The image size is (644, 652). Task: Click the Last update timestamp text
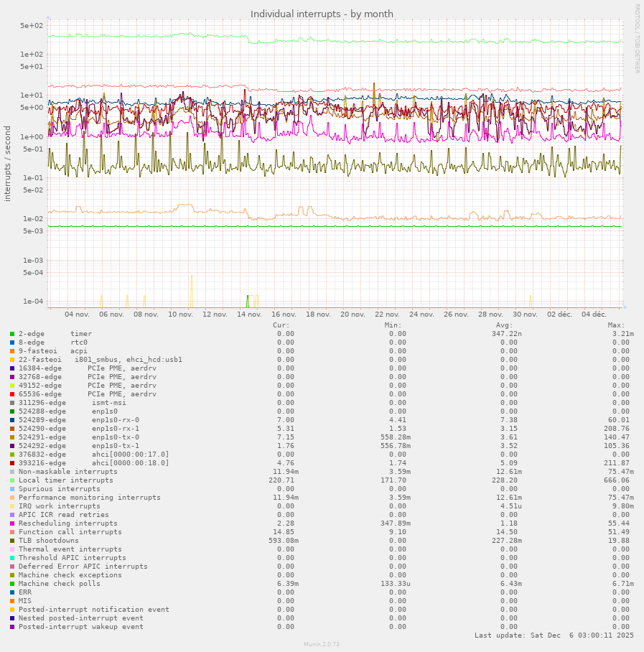point(554,635)
